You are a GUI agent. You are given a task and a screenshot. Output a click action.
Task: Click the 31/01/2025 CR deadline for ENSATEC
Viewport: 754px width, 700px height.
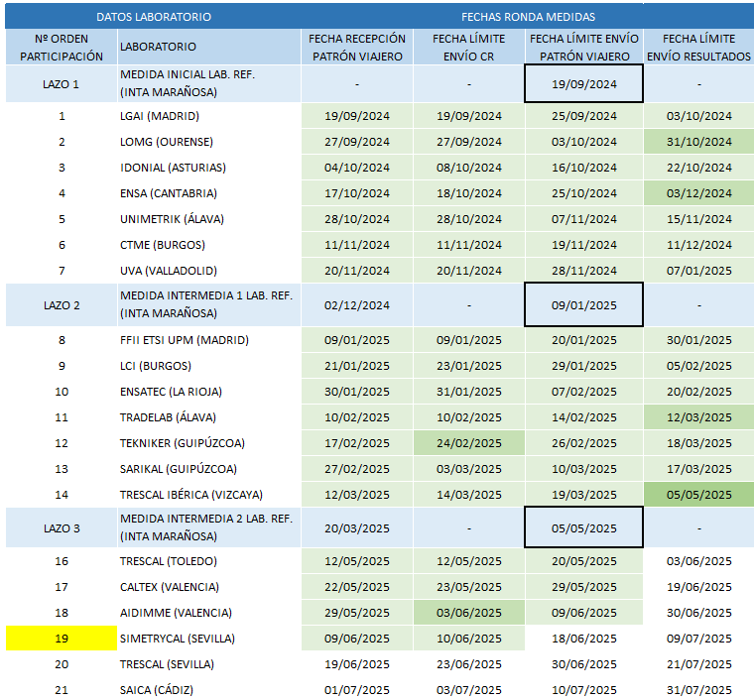coord(469,392)
